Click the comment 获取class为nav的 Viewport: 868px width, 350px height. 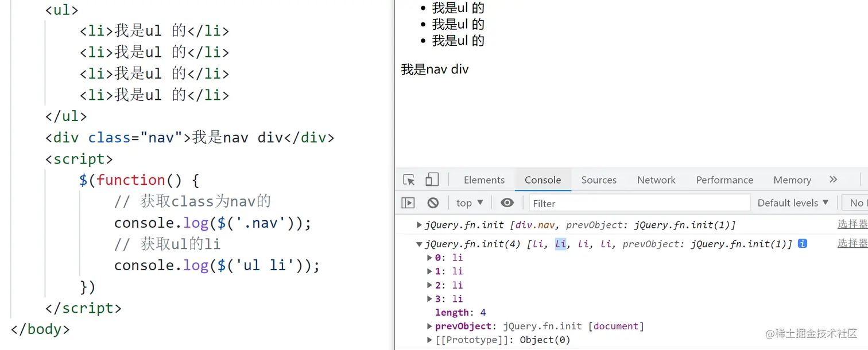pos(192,201)
